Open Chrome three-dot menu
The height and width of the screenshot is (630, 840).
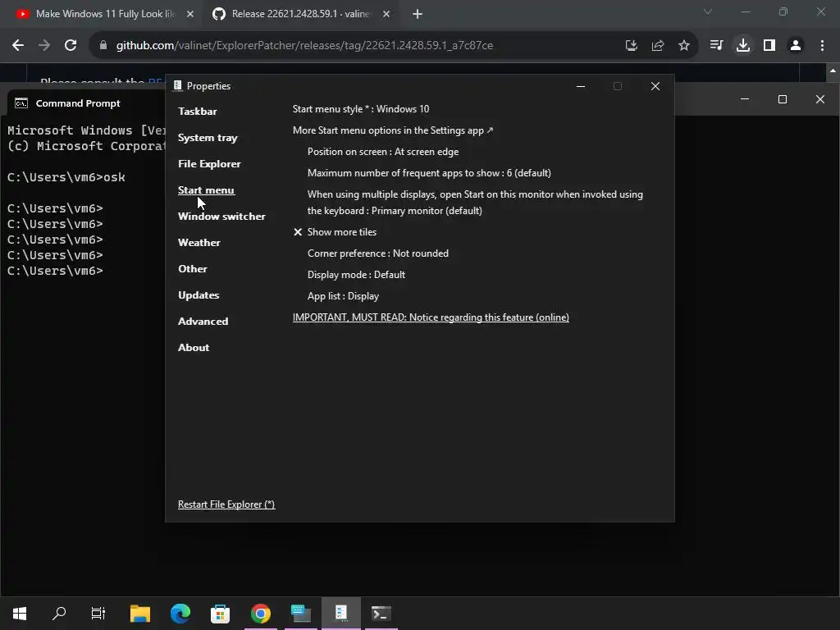822,46
